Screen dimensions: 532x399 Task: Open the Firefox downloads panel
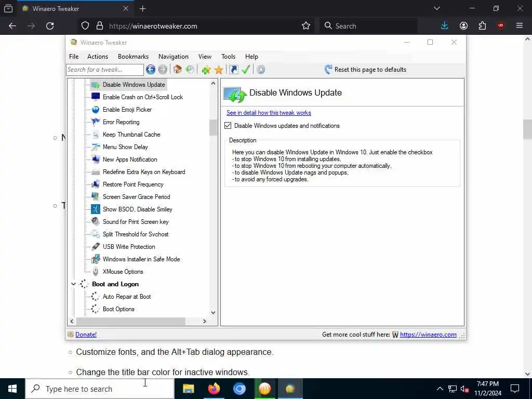point(445,26)
